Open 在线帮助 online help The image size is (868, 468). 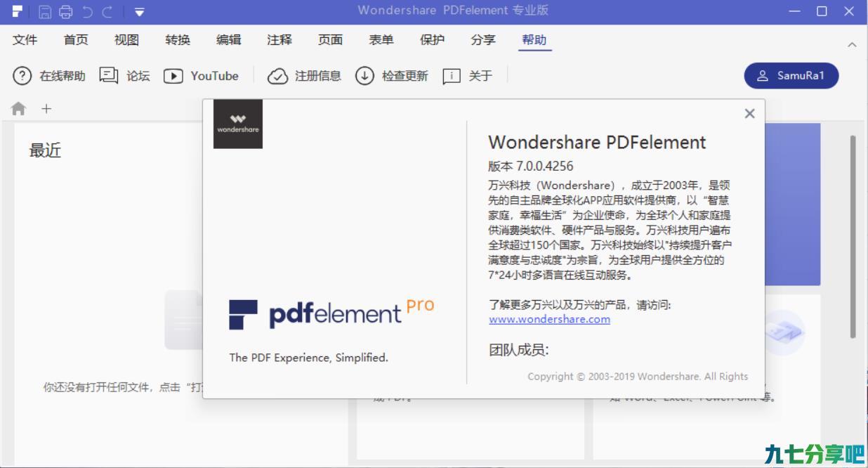click(49, 76)
